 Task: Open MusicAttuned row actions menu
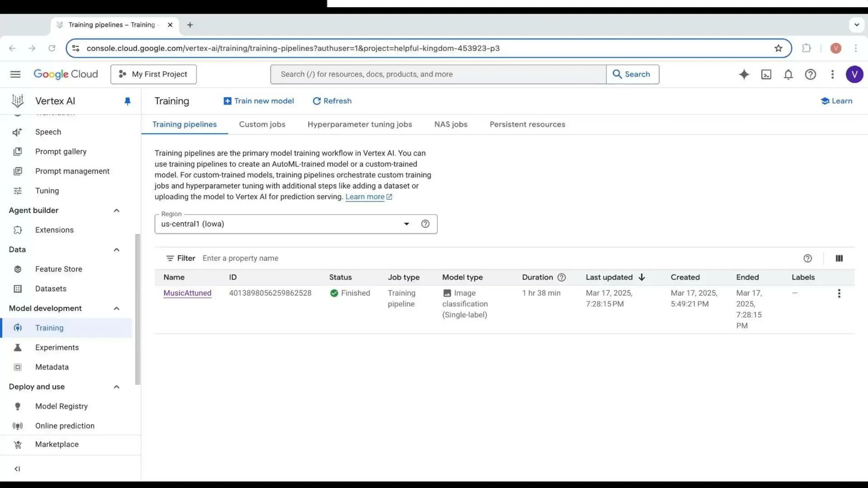(839, 293)
